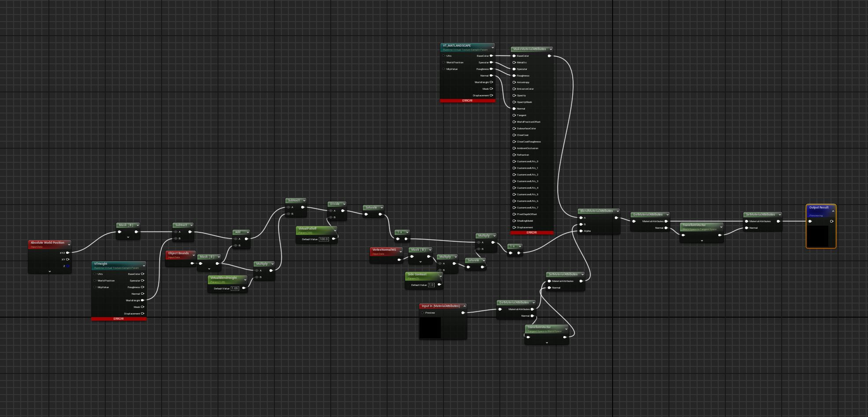This screenshot has width=868, height=417.
Task: Click VT_MATLANDSCAPE node's Mask output pin
Action: point(491,89)
